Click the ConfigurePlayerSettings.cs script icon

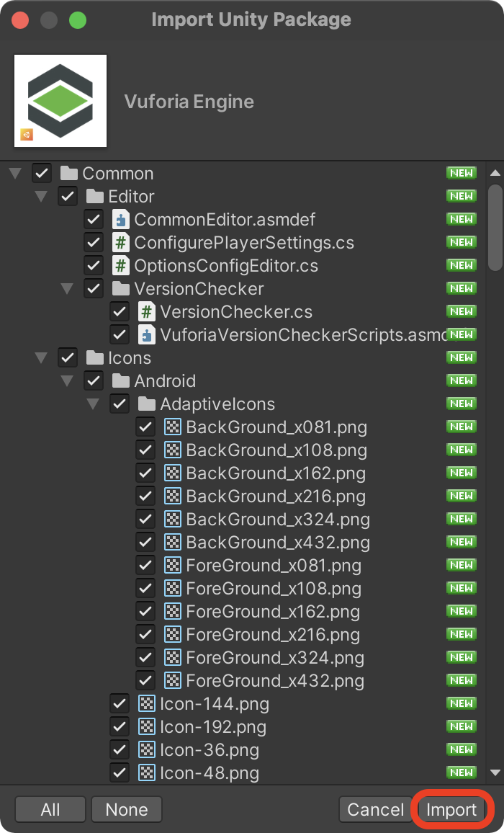click(120, 242)
